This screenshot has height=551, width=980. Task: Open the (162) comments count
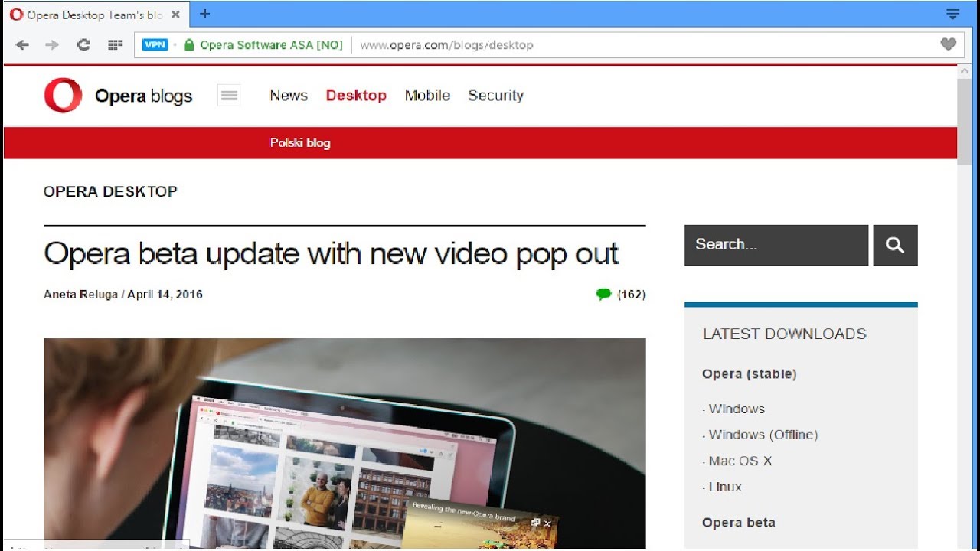tap(632, 294)
